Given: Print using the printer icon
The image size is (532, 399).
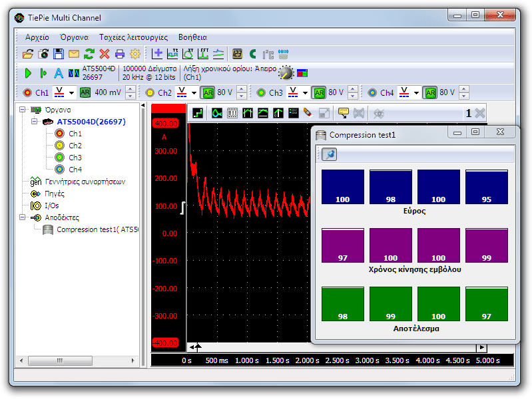Looking at the screenshot, I should tap(119, 54).
